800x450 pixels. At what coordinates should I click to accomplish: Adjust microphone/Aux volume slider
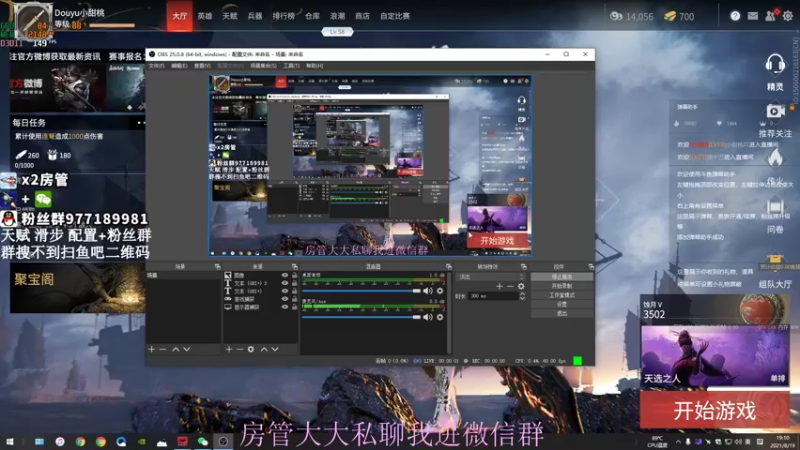pos(361,317)
